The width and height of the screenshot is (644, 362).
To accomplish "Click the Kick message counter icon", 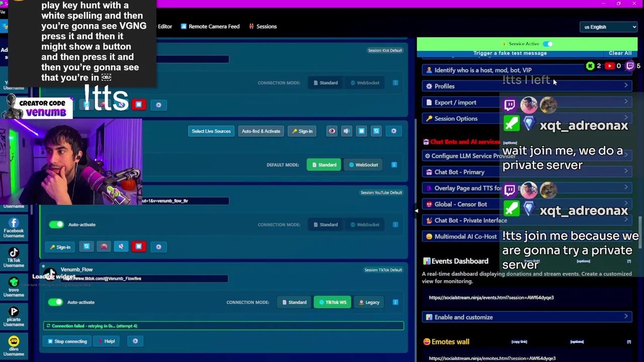I will coord(590,66).
